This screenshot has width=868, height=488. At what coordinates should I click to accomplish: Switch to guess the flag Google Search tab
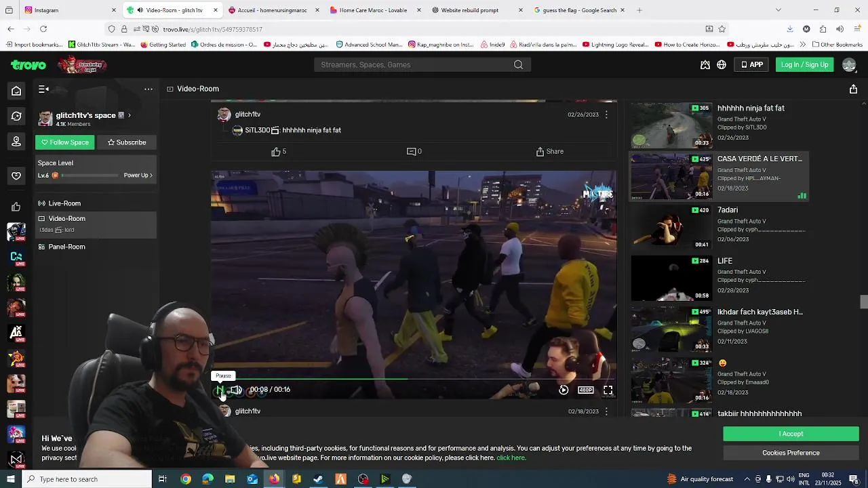pos(580,10)
